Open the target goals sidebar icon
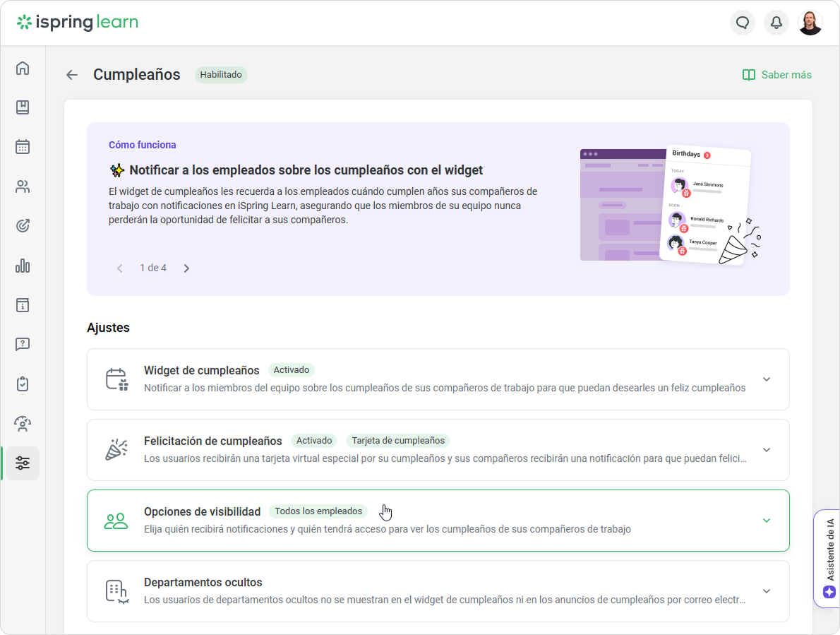Image resolution: width=840 pixels, height=635 pixels. tap(23, 226)
